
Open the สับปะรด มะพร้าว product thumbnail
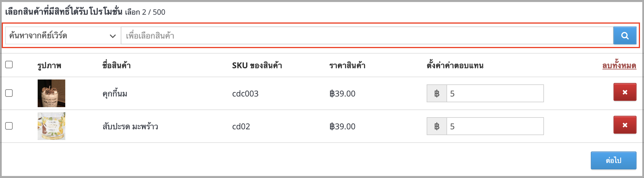click(x=51, y=126)
